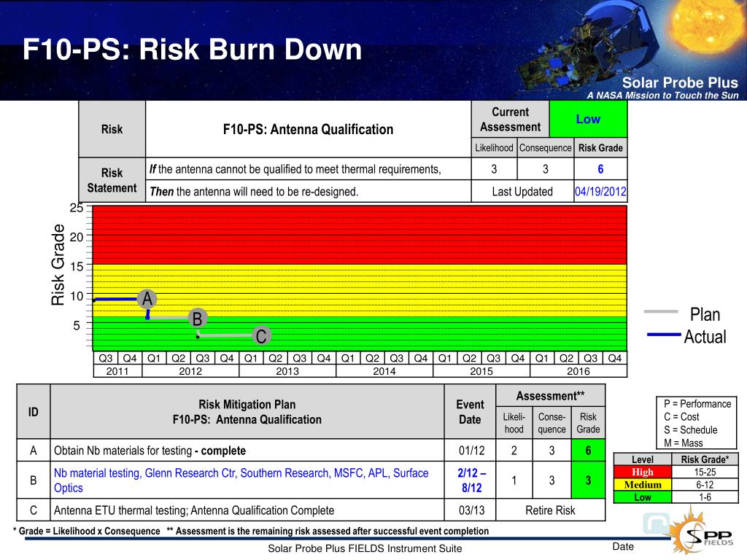The height and width of the screenshot is (560, 747).
Task: Click the "C = Cost" key entry
Action: (681, 416)
